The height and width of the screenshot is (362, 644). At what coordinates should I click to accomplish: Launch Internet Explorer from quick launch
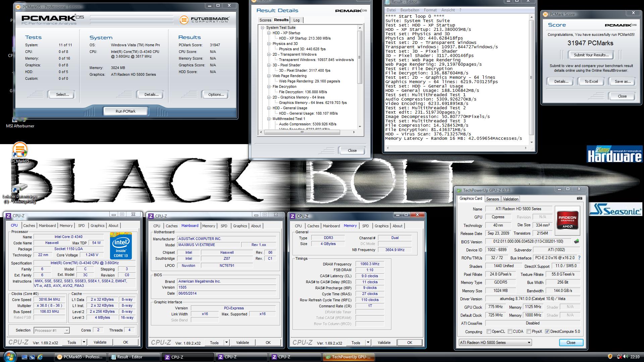pos(40,357)
